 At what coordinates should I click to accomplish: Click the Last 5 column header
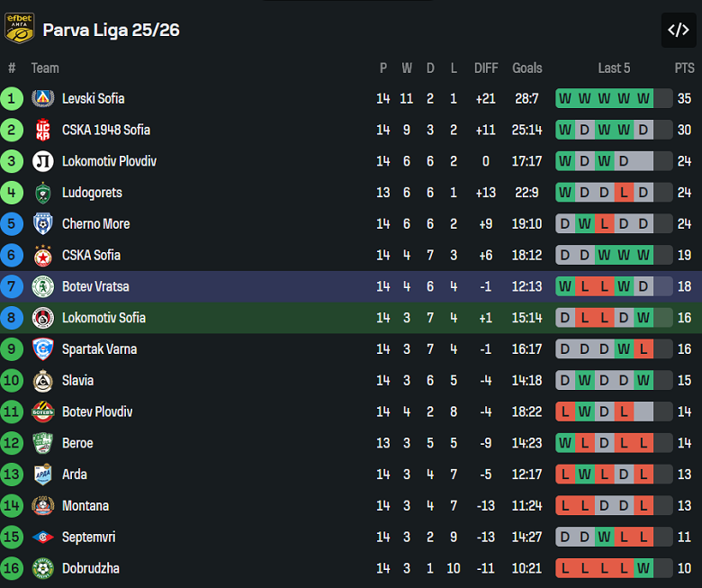[614, 68]
